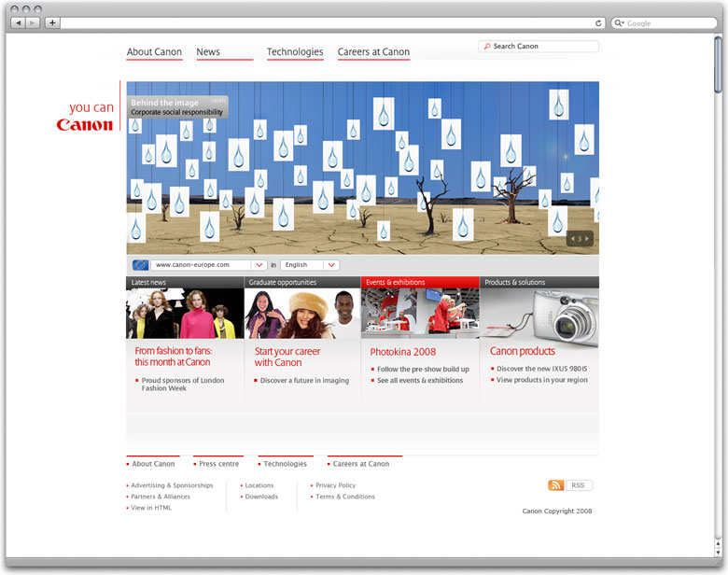
Task: Open the Careers at Canon top menu
Action: [373, 52]
